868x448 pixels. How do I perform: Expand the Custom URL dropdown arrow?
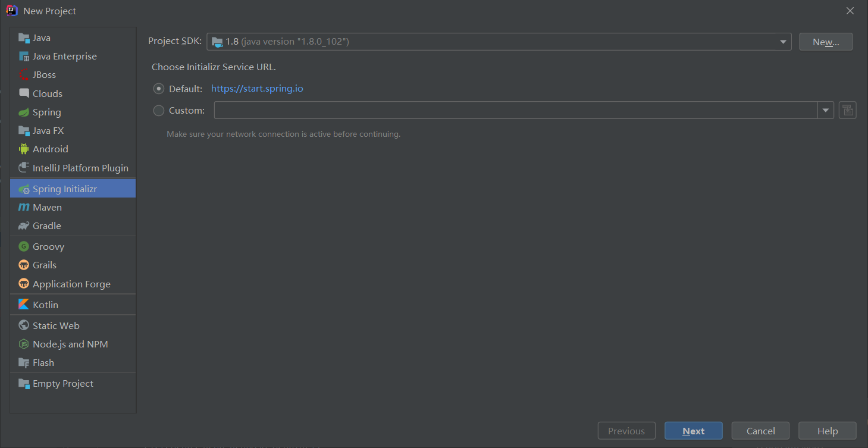click(x=826, y=110)
